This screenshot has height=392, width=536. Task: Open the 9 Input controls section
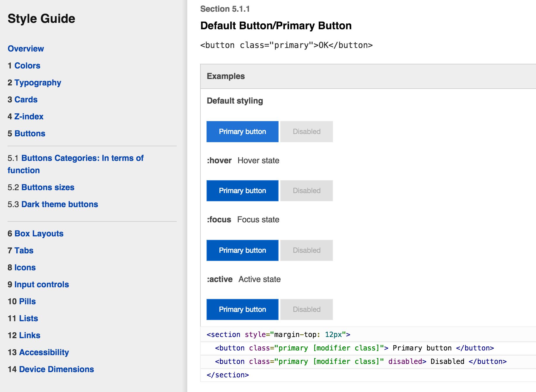[x=38, y=284]
